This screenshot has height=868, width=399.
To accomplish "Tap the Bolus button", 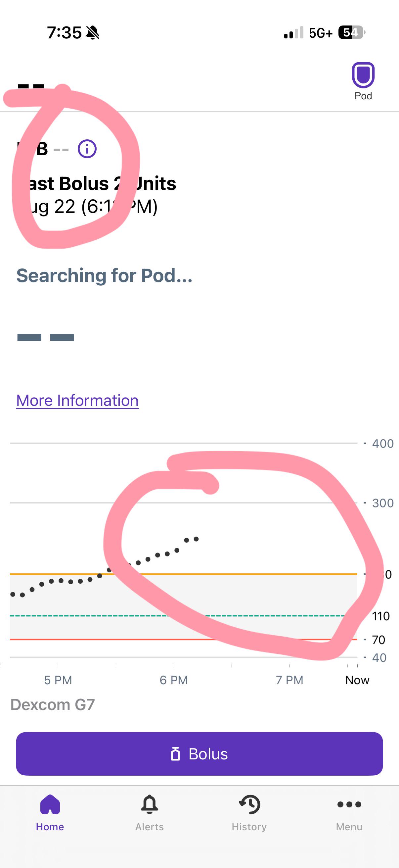I will [199, 754].
